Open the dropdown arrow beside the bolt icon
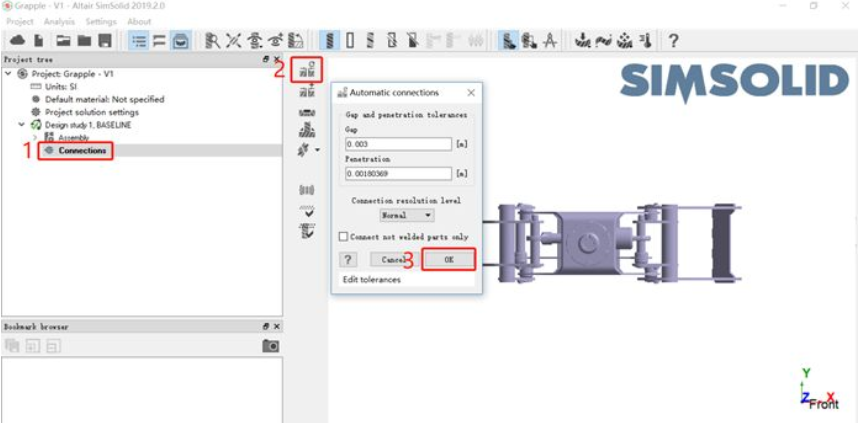858x423 pixels. pos(317,150)
